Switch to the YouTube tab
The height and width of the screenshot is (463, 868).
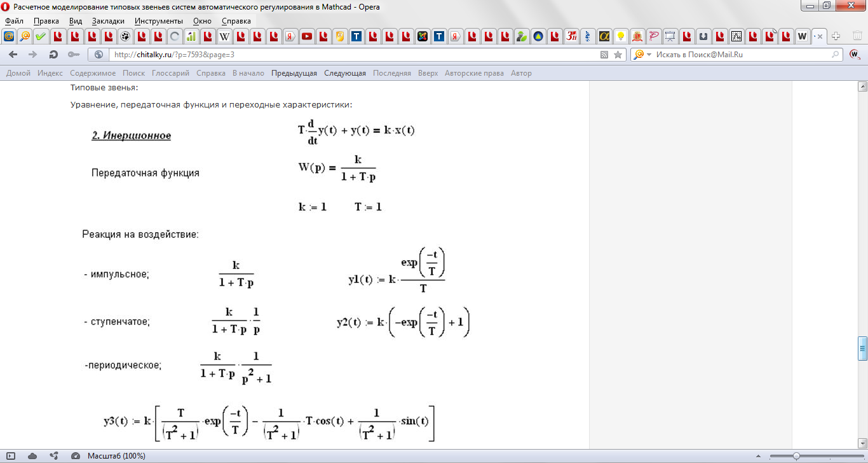tap(307, 36)
